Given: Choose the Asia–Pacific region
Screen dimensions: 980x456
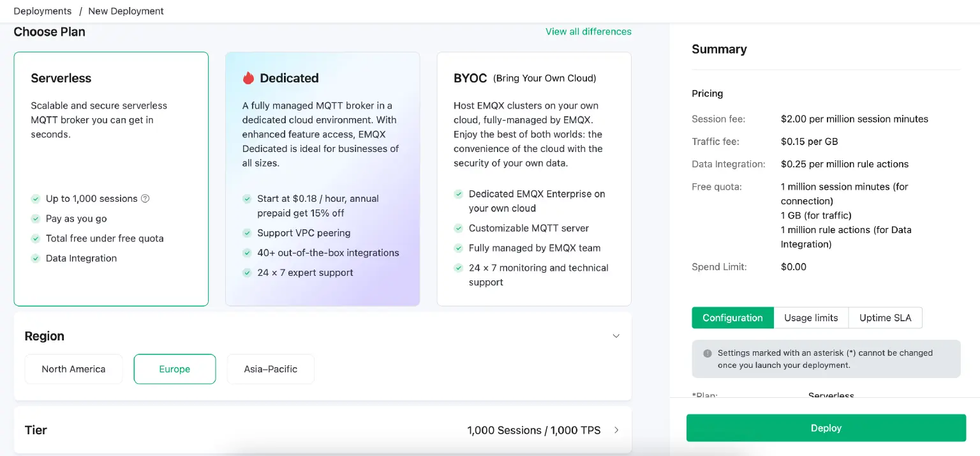Looking at the screenshot, I should (271, 369).
